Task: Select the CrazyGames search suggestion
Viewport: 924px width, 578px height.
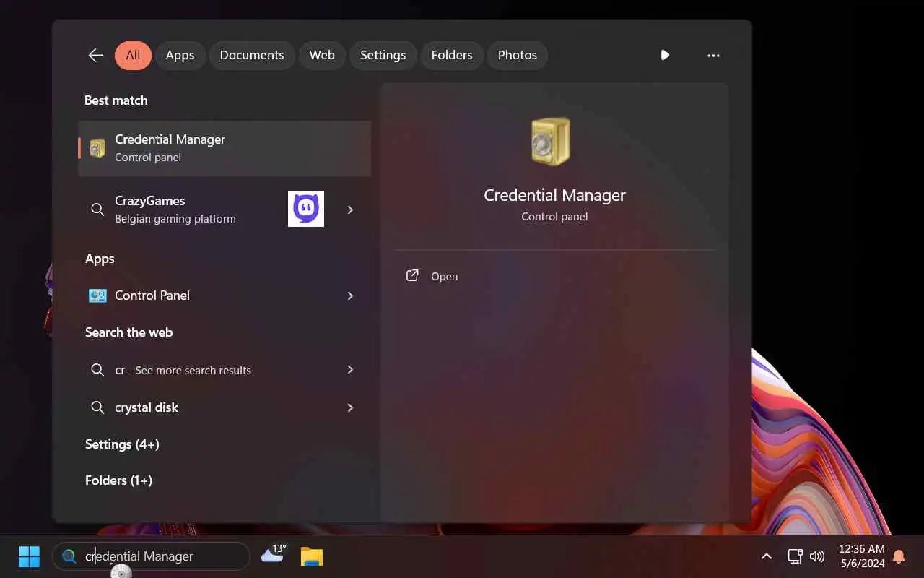Action: coord(225,209)
